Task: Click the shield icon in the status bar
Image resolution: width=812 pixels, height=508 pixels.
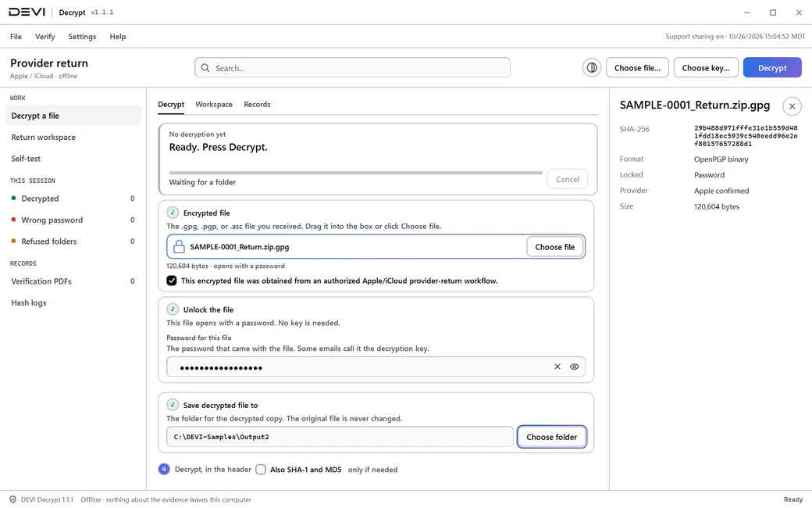Action: point(12,499)
